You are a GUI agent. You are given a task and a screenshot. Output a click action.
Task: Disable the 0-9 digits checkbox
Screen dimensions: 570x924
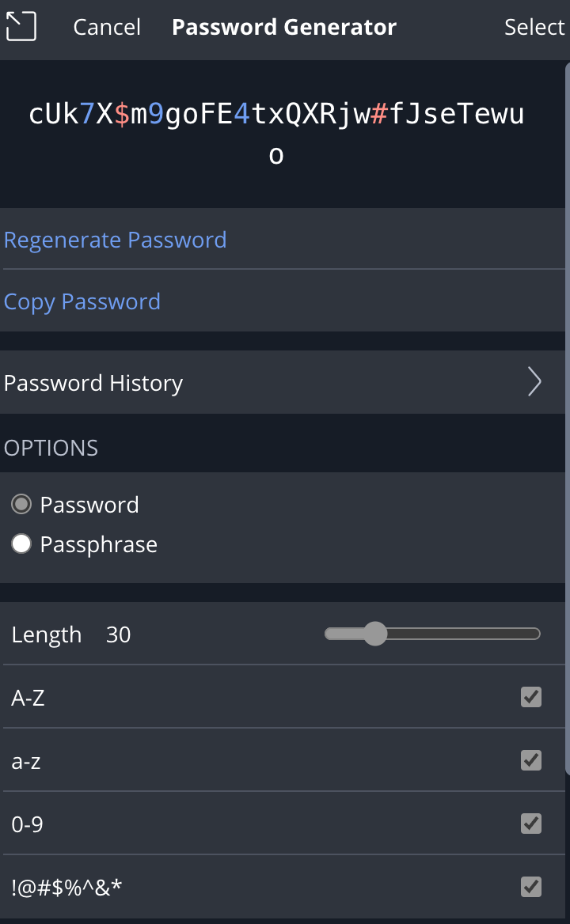click(531, 824)
